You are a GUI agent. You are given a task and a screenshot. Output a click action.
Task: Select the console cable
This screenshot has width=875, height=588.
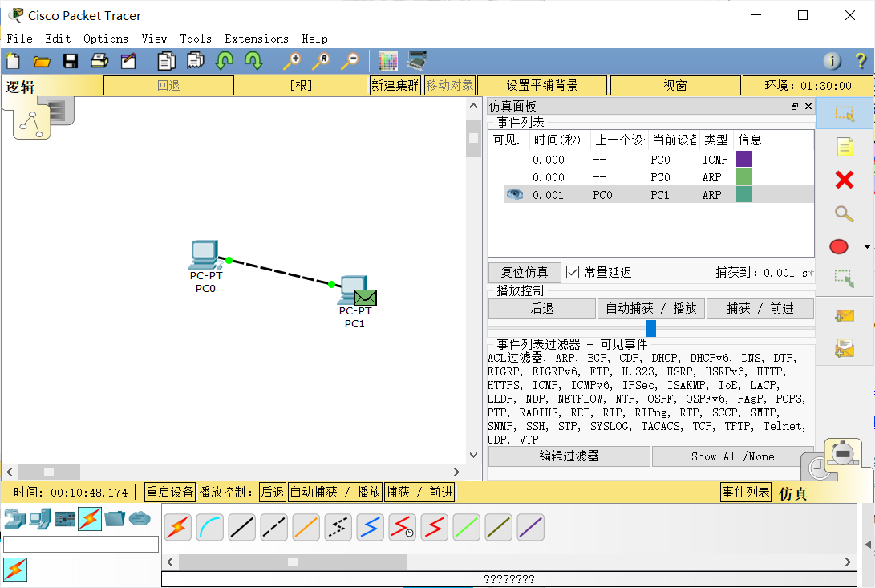pyautogui.click(x=210, y=527)
